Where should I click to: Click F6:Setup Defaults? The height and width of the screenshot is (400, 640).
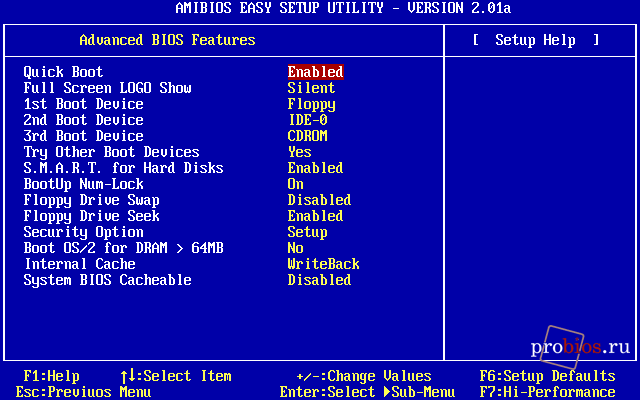[547, 376]
